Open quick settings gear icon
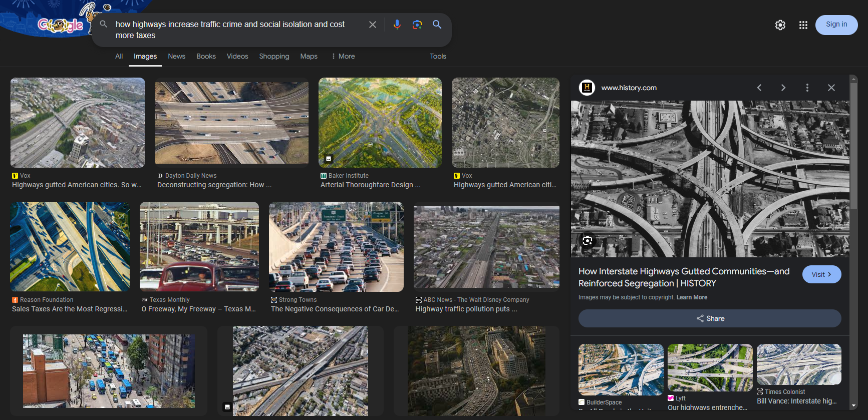 (780, 25)
